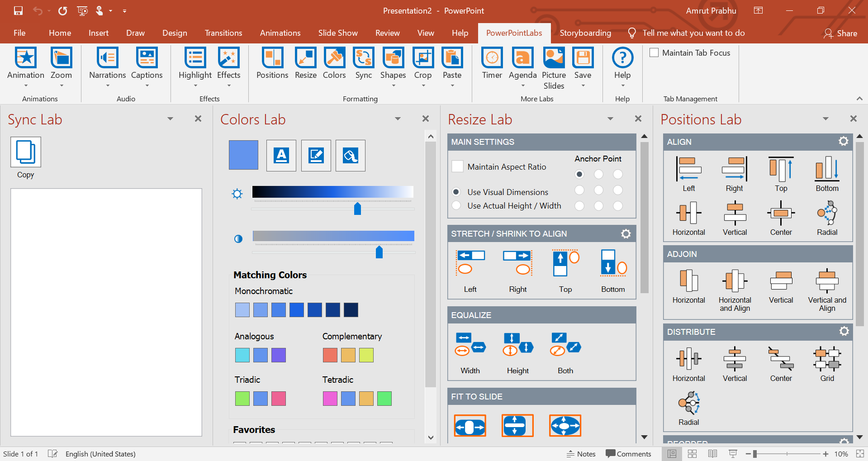
Task: Open the Slide Show ribbon tab
Action: pyautogui.click(x=337, y=33)
